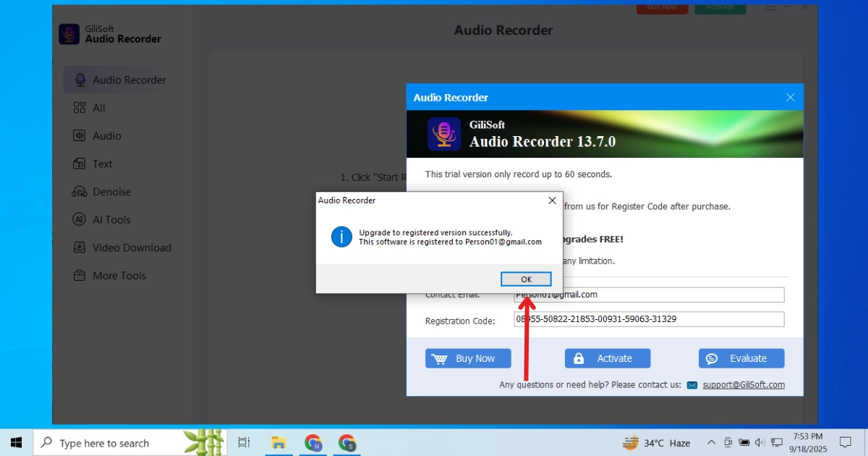
Task: Open Task View on the taskbar
Action: 244,442
